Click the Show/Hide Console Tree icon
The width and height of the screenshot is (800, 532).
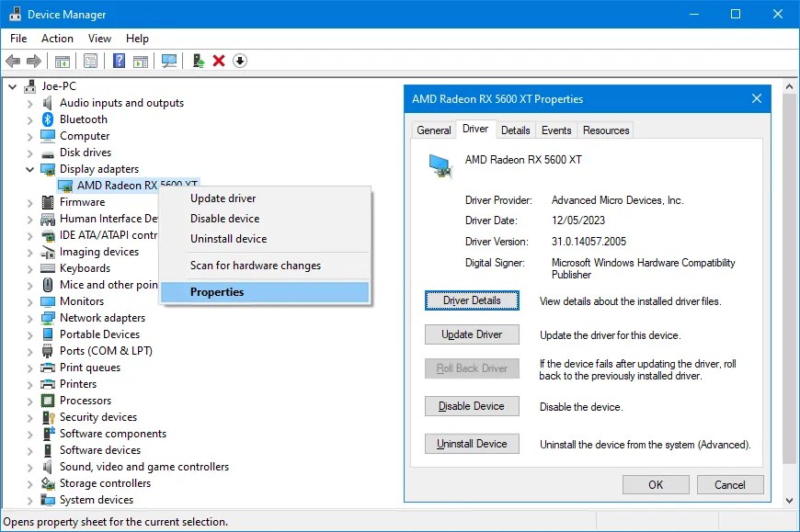pyautogui.click(x=63, y=62)
